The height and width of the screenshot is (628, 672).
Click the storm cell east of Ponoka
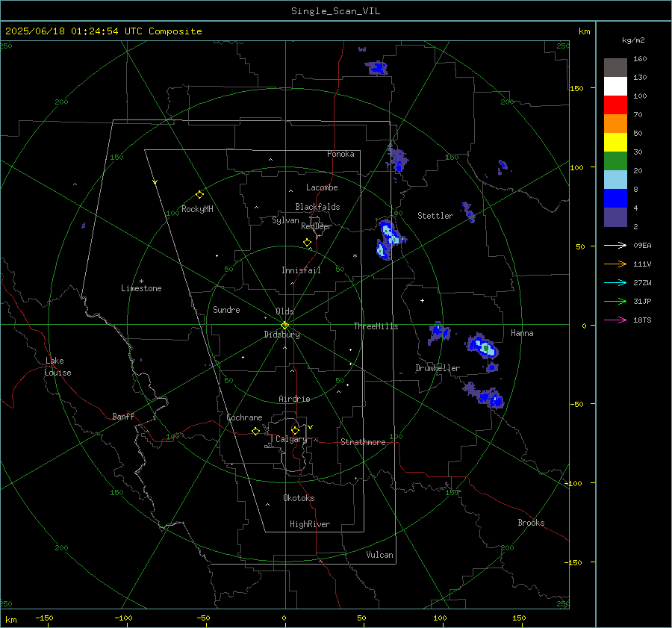point(397,158)
